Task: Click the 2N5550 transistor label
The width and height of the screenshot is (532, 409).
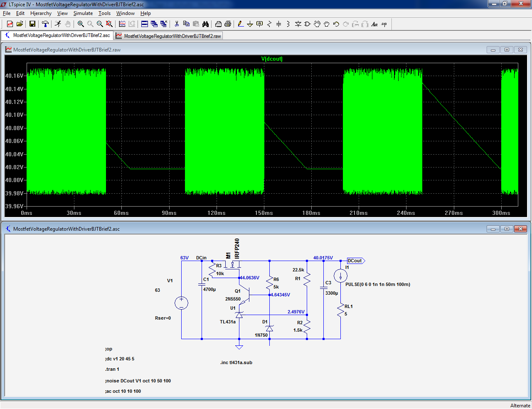Action: [x=233, y=299]
